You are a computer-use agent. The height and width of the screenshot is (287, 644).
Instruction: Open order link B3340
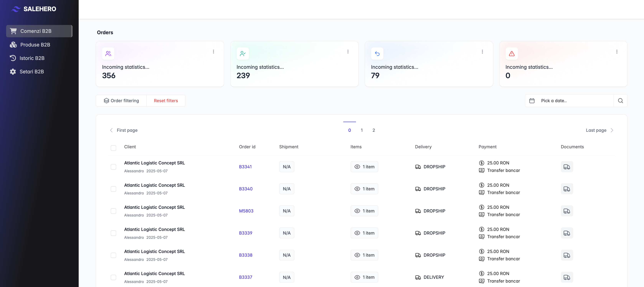(246, 189)
